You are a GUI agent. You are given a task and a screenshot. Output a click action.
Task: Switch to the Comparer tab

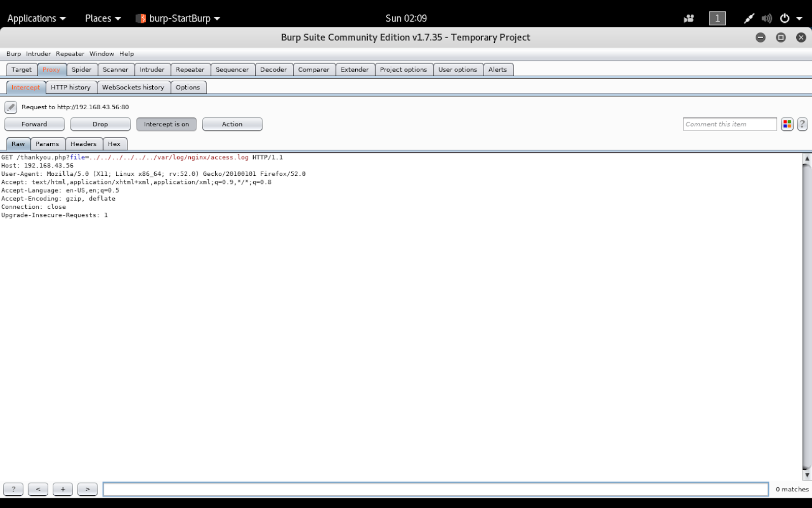pyautogui.click(x=314, y=70)
